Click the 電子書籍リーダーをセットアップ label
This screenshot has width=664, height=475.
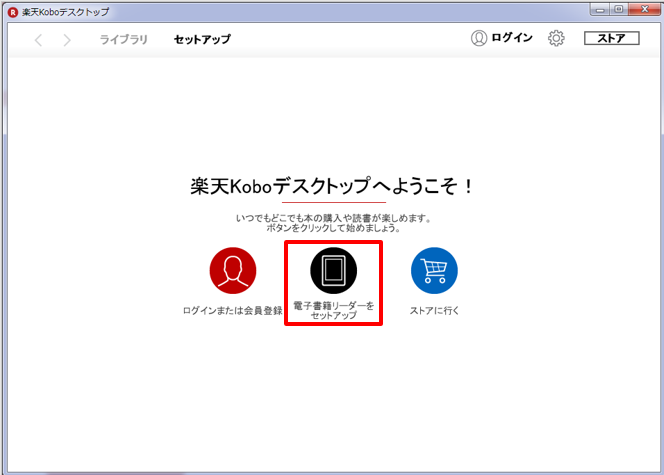334,310
